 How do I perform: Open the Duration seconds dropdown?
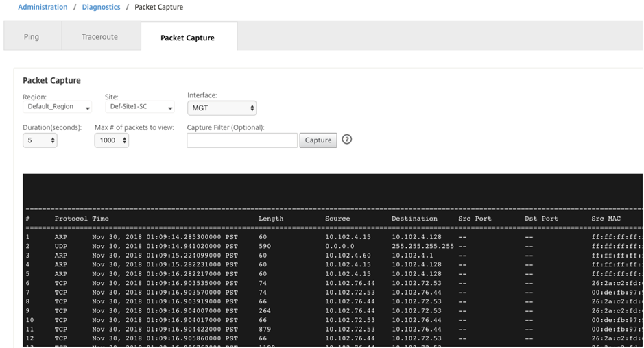tap(40, 140)
